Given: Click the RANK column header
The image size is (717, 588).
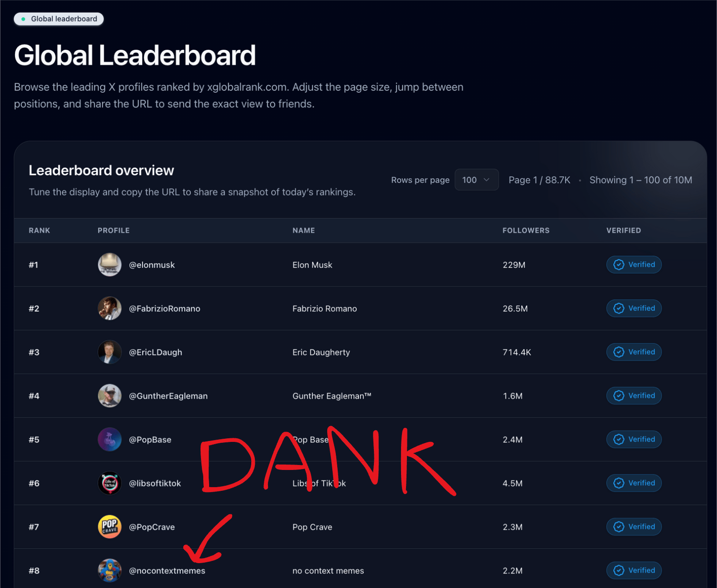Looking at the screenshot, I should (39, 231).
